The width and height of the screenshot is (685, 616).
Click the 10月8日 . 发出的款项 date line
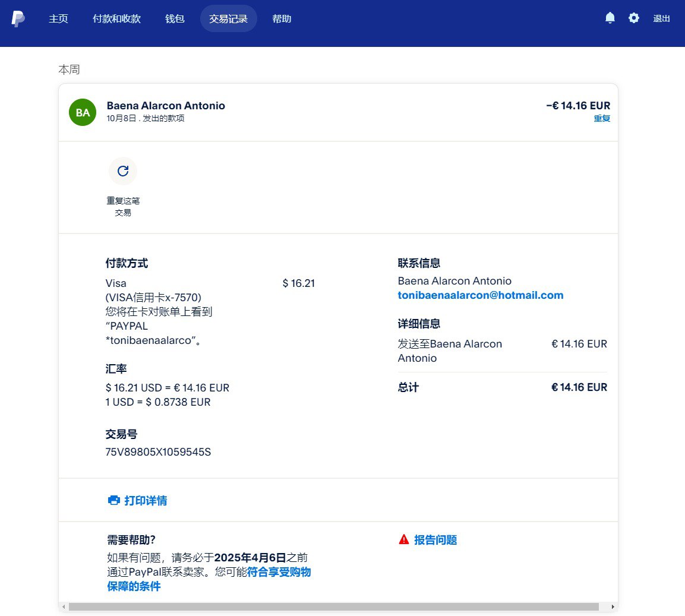(x=146, y=118)
